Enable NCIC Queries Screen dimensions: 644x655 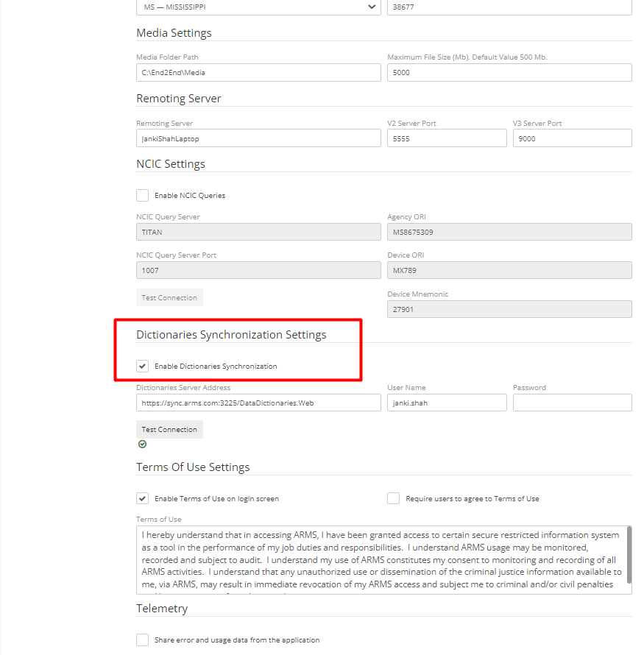(142, 195)
